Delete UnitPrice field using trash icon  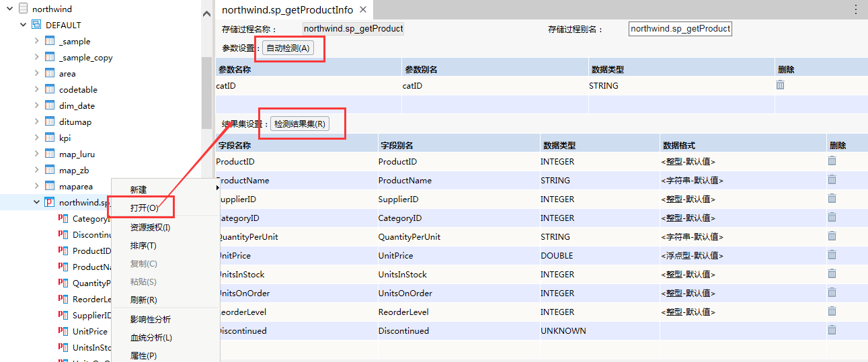(832, 255)
